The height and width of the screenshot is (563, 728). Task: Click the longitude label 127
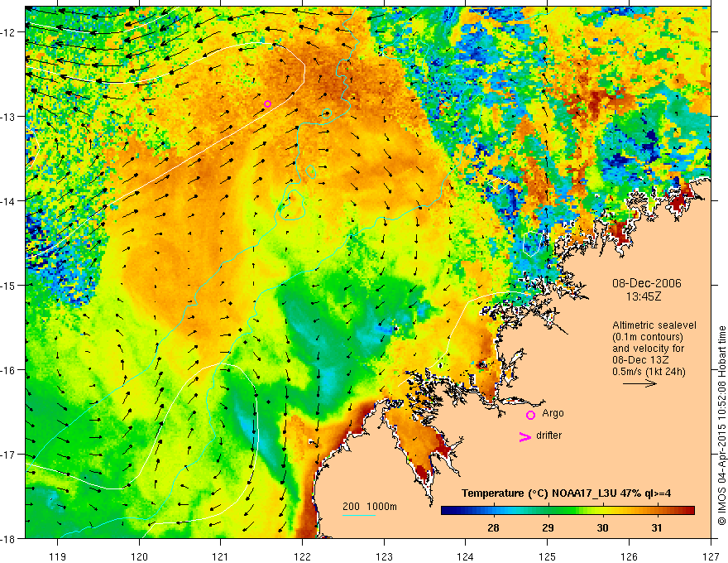tap(711, 556)
